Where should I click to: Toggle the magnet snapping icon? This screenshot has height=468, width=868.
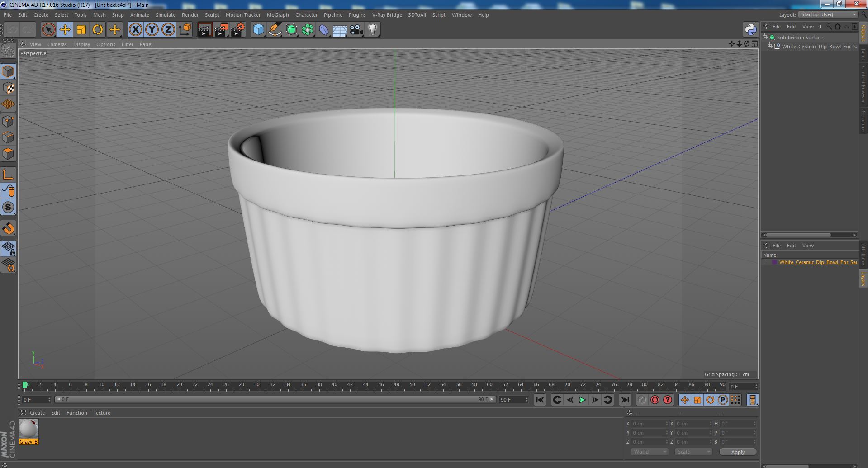coord(8,228)
